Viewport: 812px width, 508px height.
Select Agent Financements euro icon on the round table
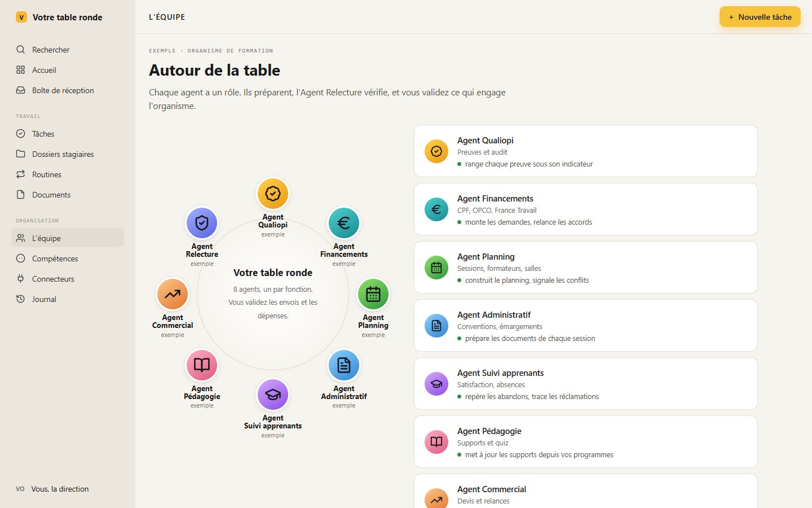tap(344, 223)
